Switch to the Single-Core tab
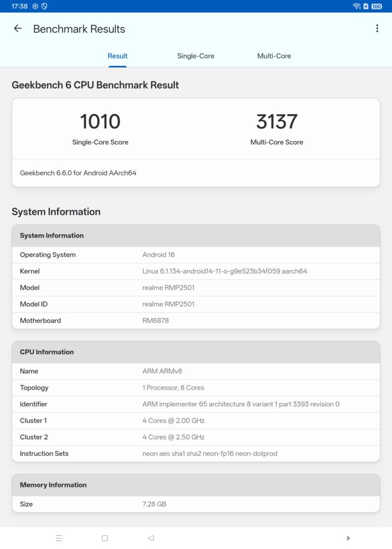 coord(196,56)
